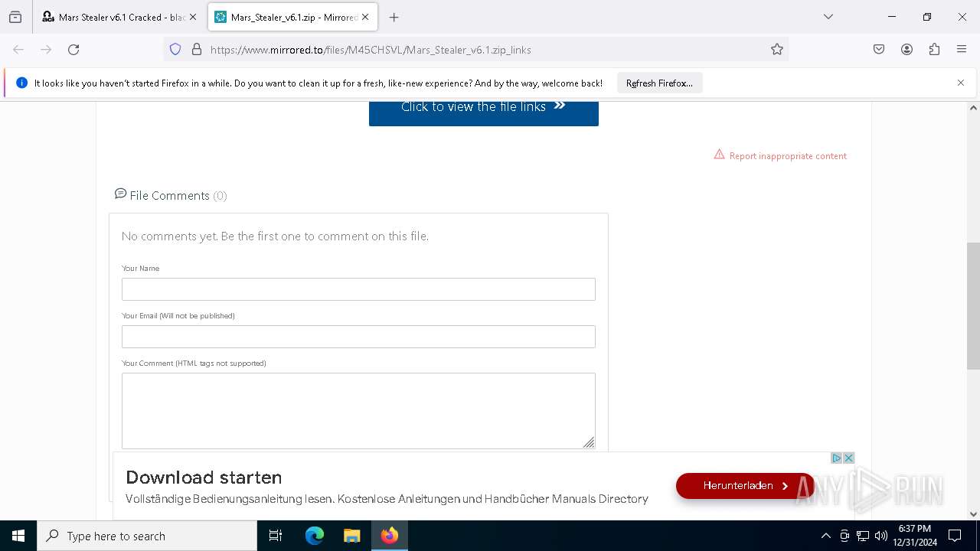Focus the Your Name input field
980x551 pixels.
pos(358,289)
